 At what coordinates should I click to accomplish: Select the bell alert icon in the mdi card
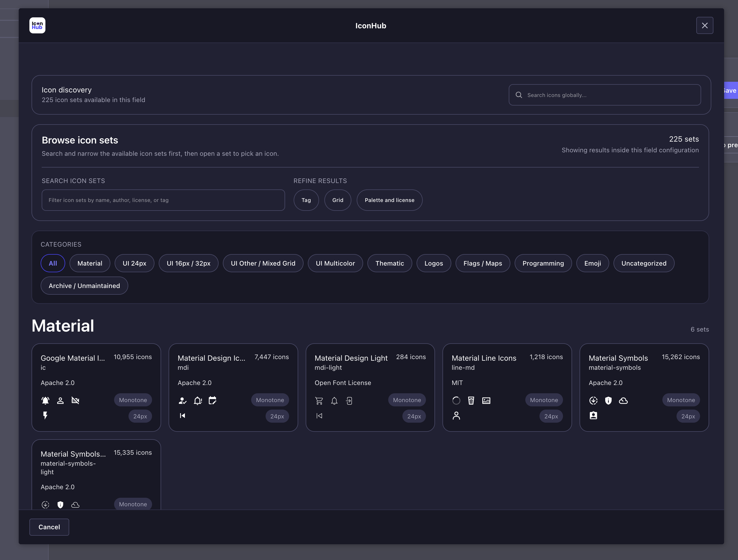197,400
